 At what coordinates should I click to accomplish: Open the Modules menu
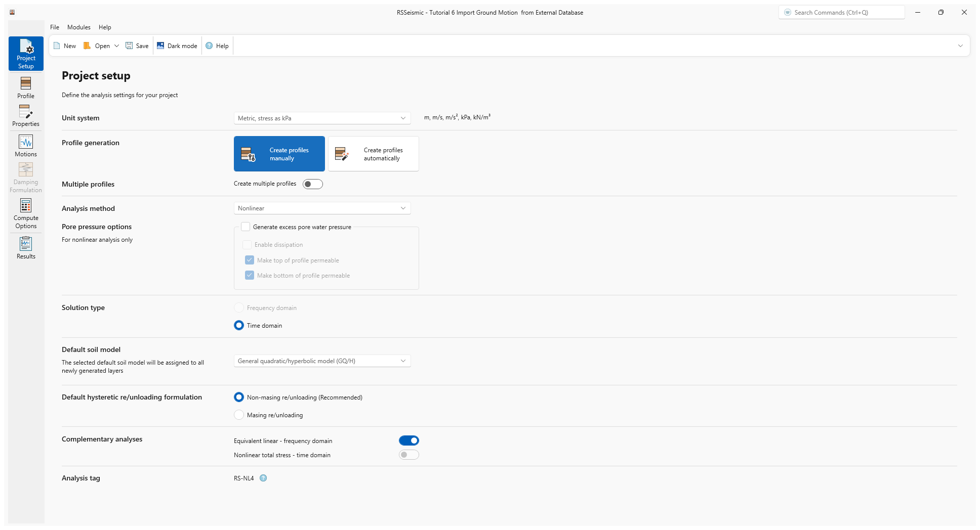78,27
